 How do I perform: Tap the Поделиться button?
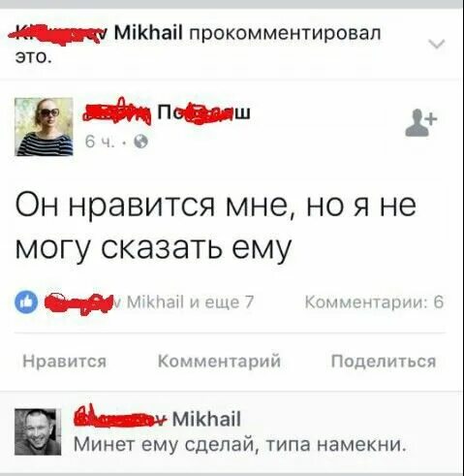[x=384, y=361]
